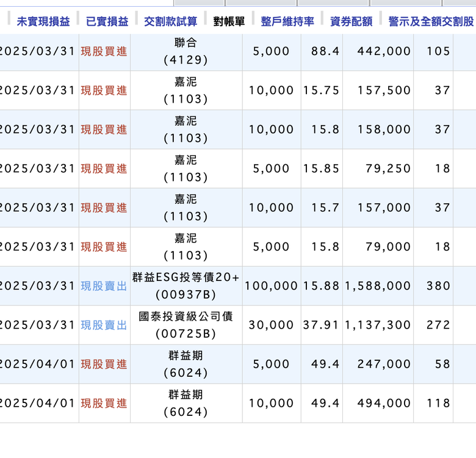
Task: Open the 警示及全額交割股 tab
Action: (x=431, y=21)
